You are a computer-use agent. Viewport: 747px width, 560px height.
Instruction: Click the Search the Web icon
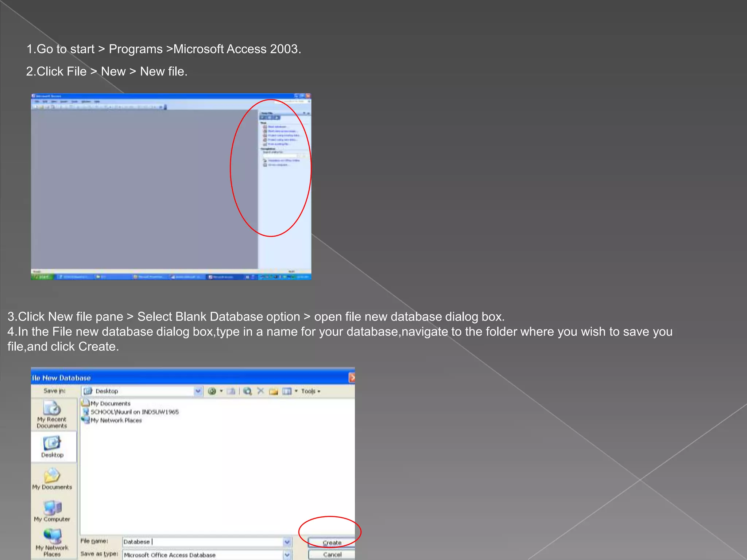pos(248,391)
